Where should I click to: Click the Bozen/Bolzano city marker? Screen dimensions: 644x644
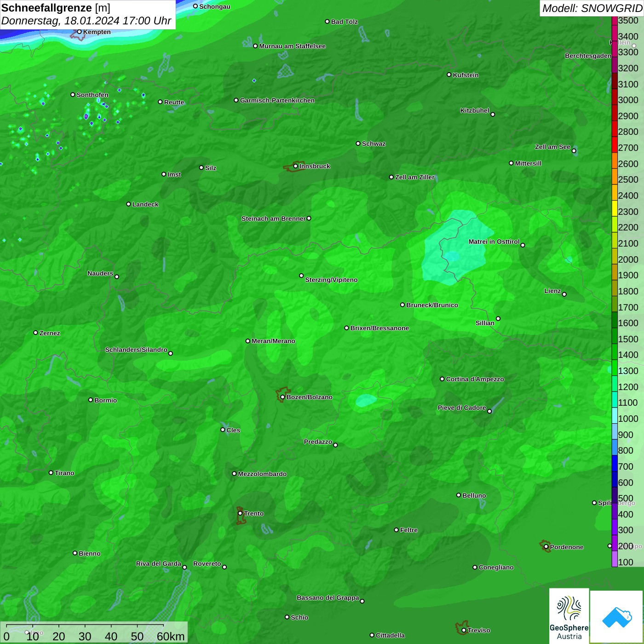tap(282, 397)
